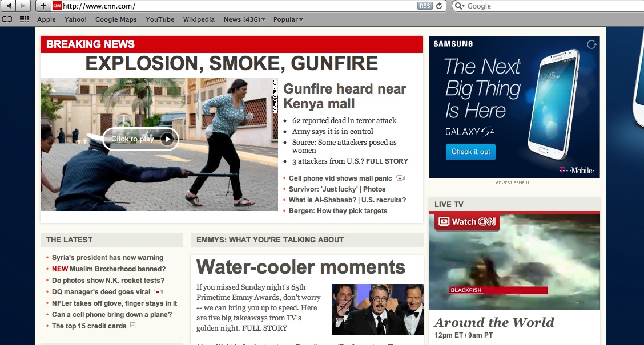644x345 pixels.
Task: Click the RSS badge in address bar
Action: (425, 6)
